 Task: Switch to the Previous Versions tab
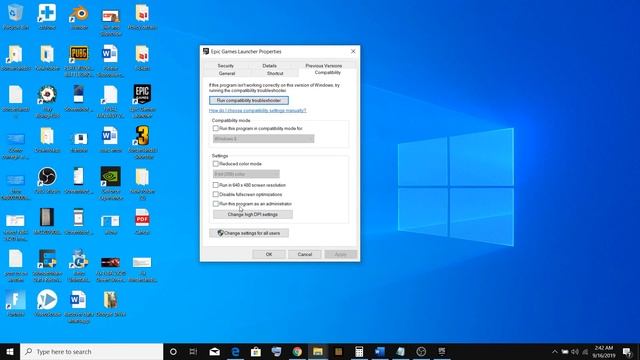[324, 66]
